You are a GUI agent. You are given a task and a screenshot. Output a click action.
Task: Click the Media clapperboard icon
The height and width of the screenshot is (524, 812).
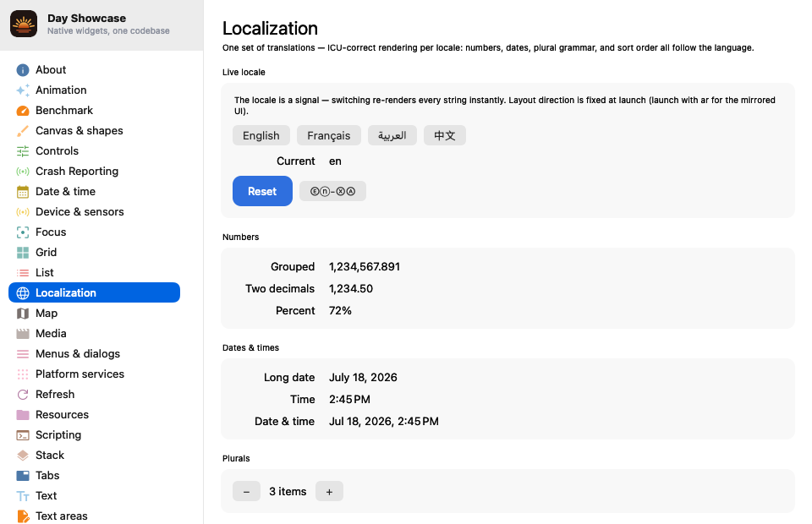tap(23, 334)
